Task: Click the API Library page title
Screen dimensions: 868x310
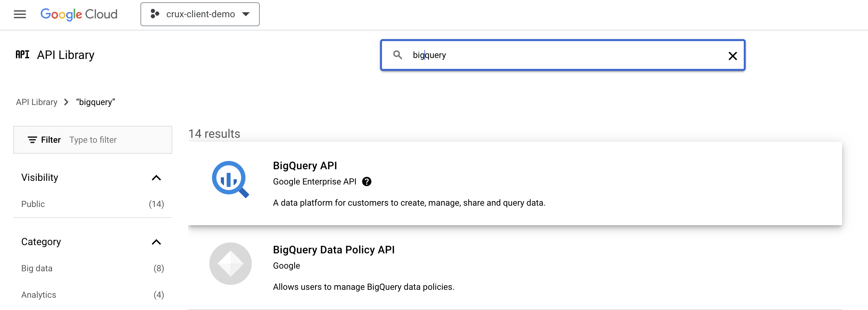Action: (66, 55)
